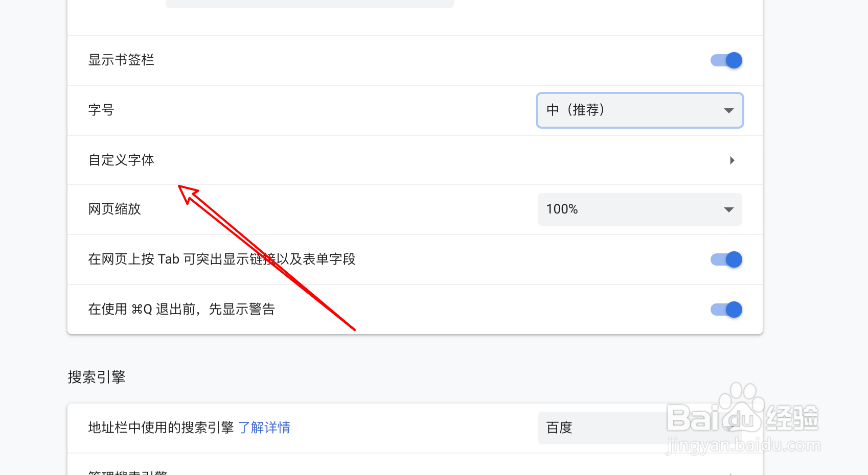
Task: Click the down arrow beside 100%
Action: tap(729, 209)
